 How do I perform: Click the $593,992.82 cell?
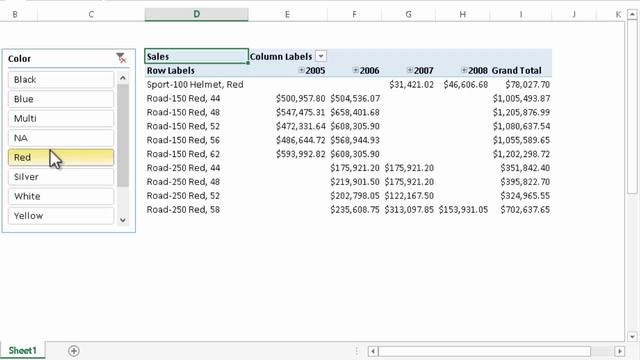pyautogui.click(x=300, y=154)
